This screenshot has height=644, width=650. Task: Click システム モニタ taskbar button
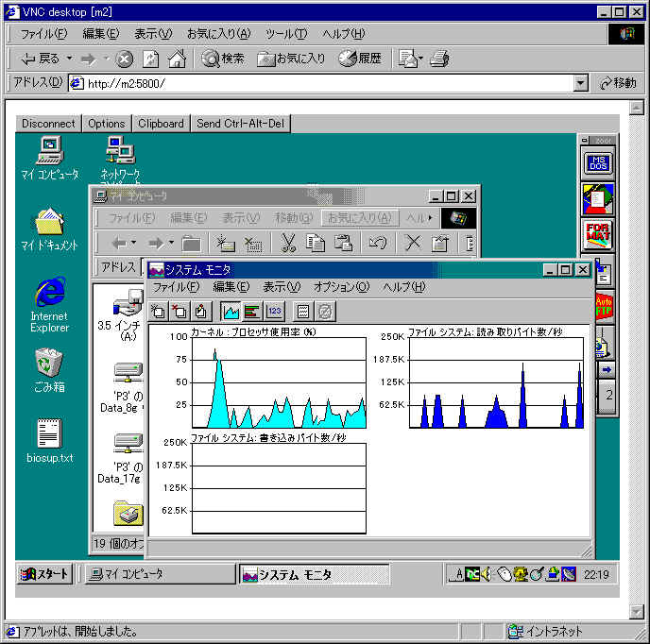coord(315,574)
